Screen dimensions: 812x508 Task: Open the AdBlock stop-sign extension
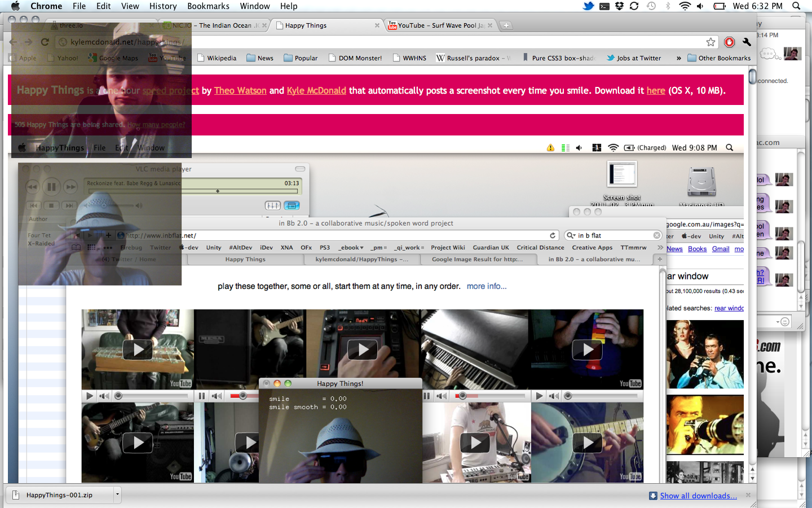729,42
